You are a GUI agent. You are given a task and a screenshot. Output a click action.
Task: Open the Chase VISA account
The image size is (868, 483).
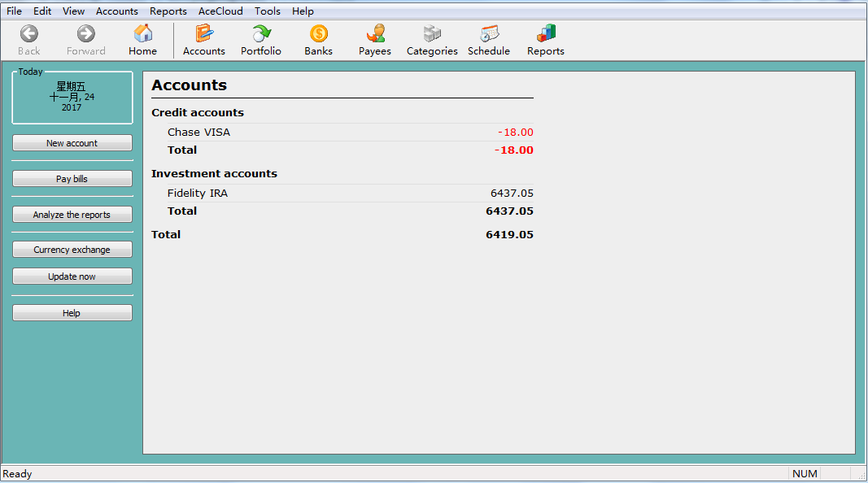198,133
